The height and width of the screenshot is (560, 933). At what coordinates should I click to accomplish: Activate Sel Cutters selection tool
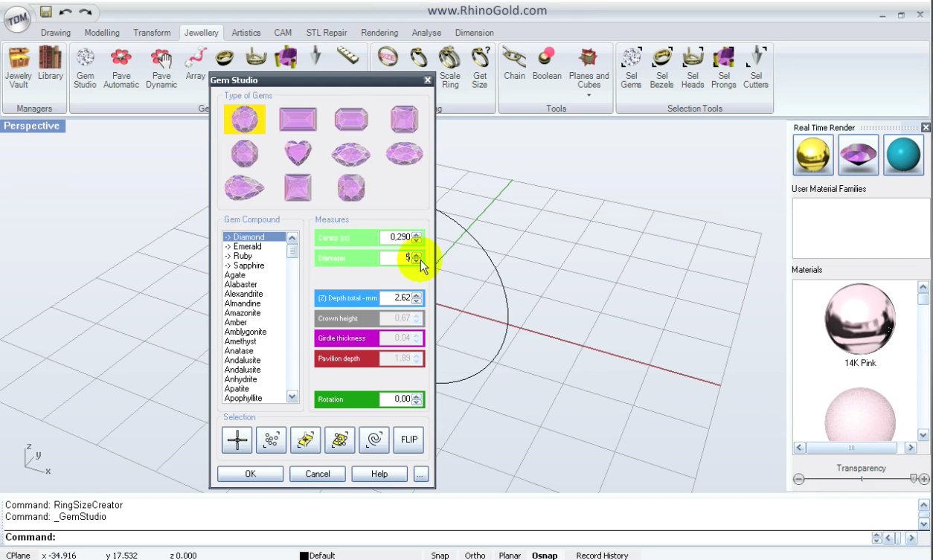(757, 68)
